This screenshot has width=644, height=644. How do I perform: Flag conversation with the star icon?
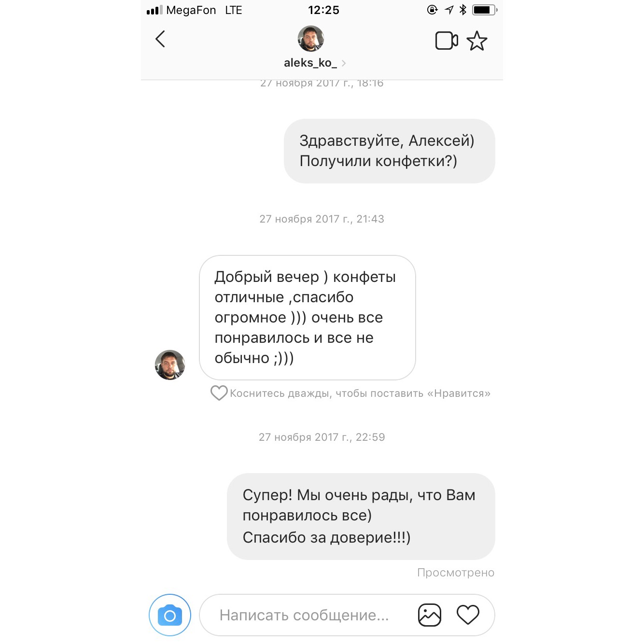[477, 41]
